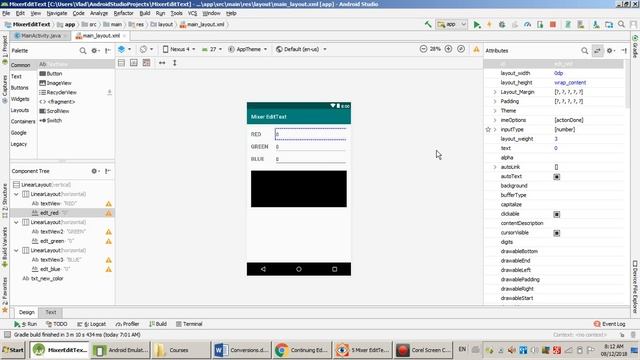
Task: Switch to MainActivity.java tab
Action: click(x=41, y=36)
